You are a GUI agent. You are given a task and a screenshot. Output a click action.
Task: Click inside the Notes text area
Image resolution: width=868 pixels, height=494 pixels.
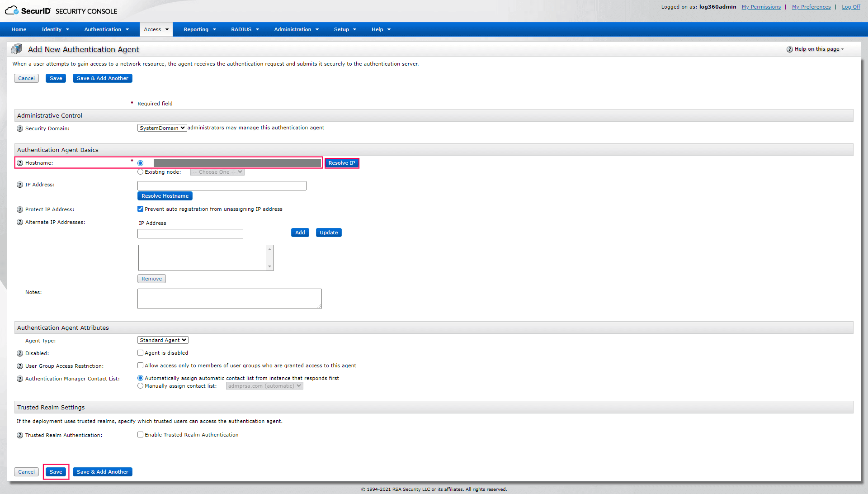point(229,299)
